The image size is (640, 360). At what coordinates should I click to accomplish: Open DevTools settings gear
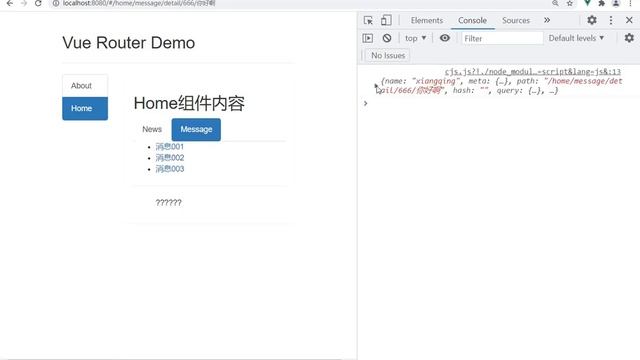tap(592, 20)
